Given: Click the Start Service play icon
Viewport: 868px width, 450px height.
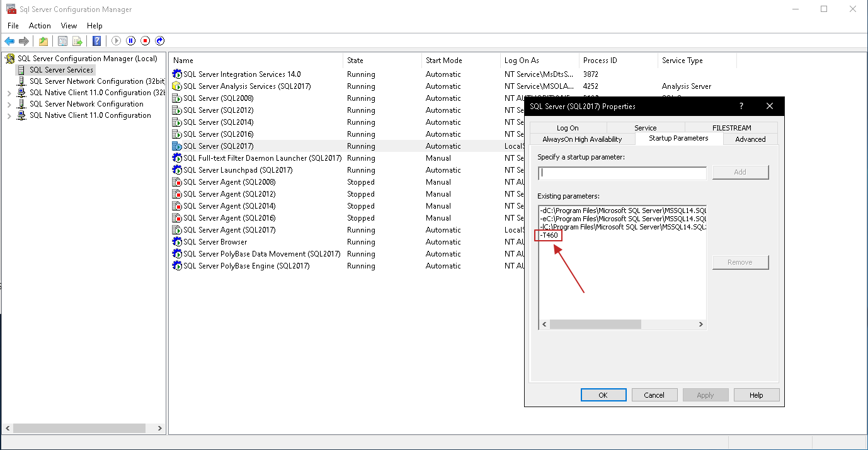Looking at the screenshot, I should 117,41.
